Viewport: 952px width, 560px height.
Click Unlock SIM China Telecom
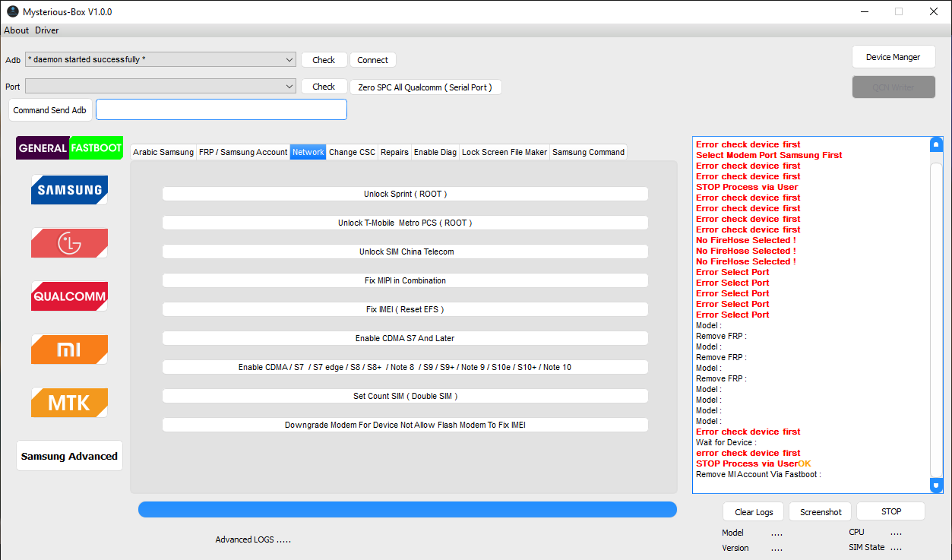point(405,252)
